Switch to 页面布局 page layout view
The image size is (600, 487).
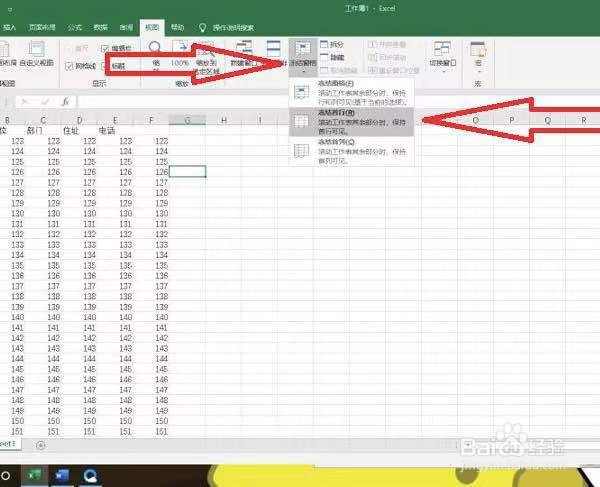coord(7,54)
